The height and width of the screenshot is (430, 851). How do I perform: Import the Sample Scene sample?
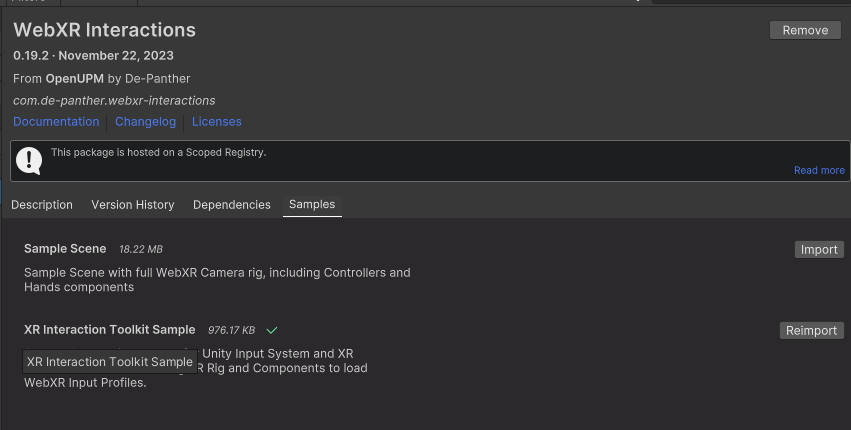point(819,249)
